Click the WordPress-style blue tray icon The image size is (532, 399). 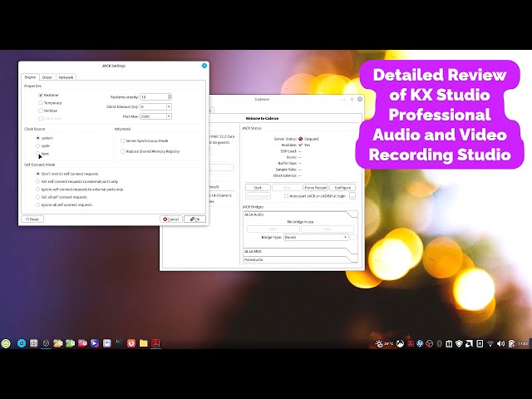(x=420, y=343)
